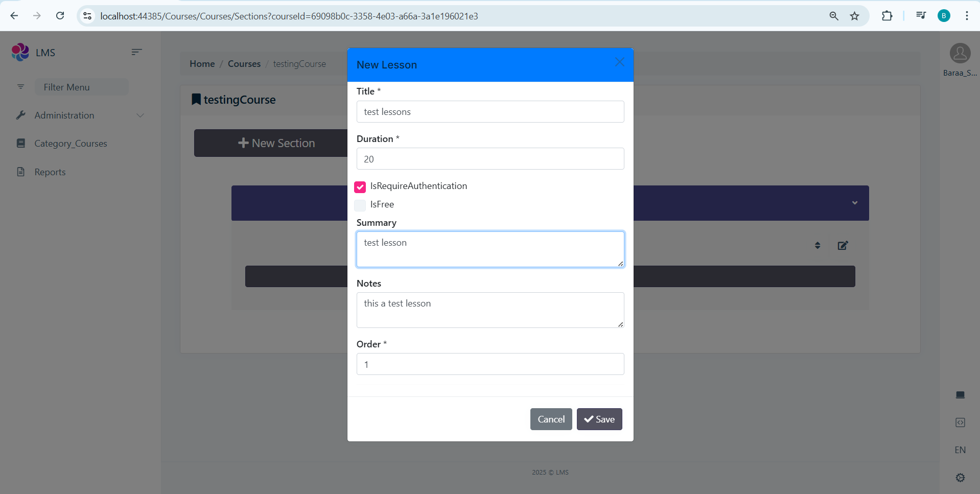Click the 2025 © LMS footer text
Image resolution: width=980 pixels, height=494 pixels.
[x=550, y=473]
